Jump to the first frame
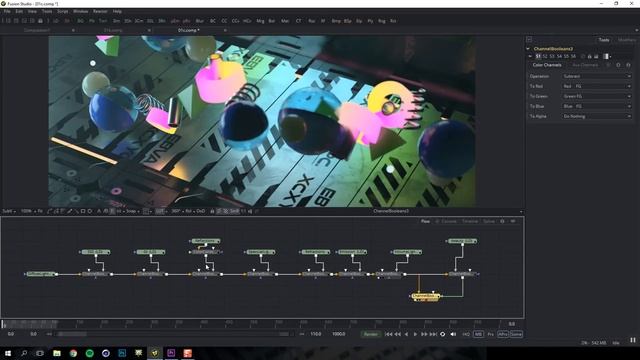The width and height of the screenshot is (640, 360). 388,334
